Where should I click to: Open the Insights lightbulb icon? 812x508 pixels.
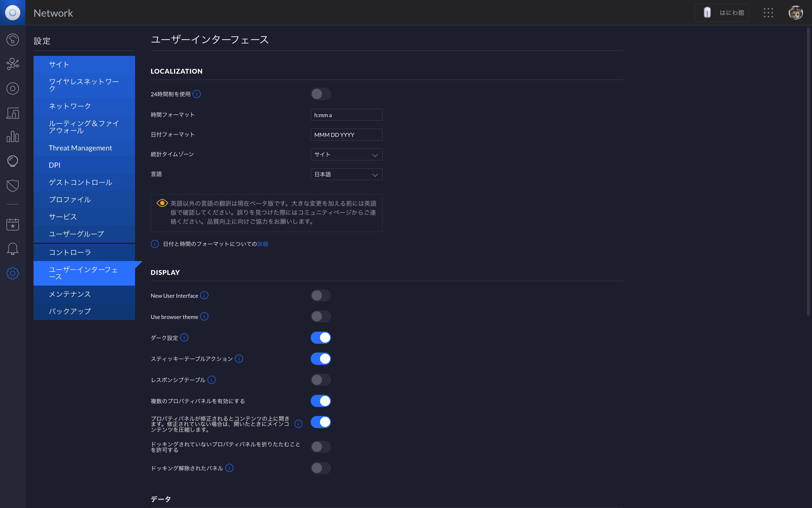pyautogui.click(x=12, y=161)
